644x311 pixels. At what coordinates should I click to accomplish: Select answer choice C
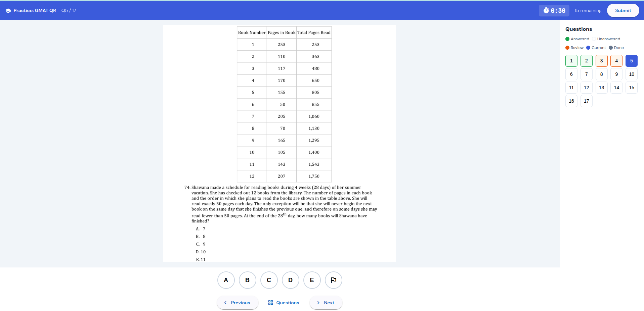tap(269, 280)
